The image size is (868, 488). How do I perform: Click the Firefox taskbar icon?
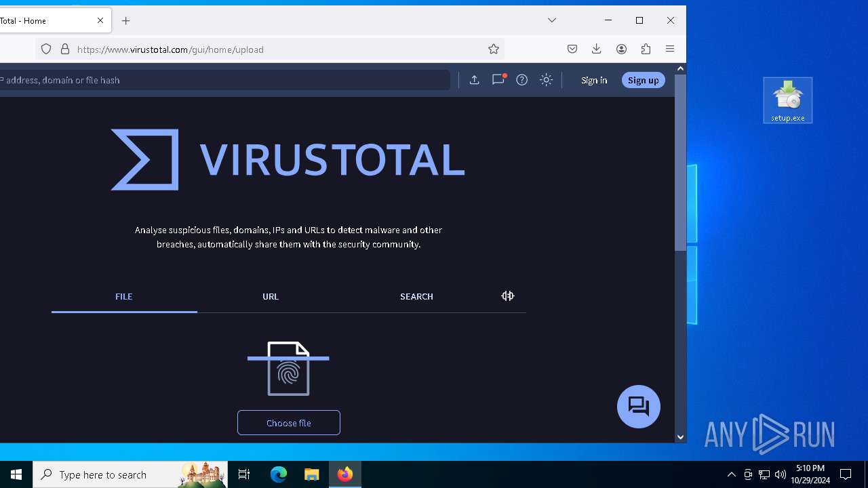(x=345, y=474)
